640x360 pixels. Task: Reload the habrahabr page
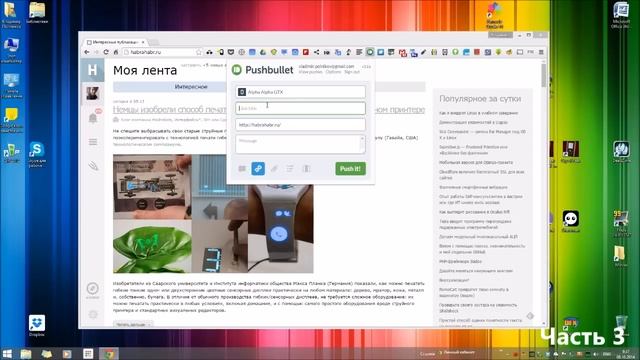point(106,52)
